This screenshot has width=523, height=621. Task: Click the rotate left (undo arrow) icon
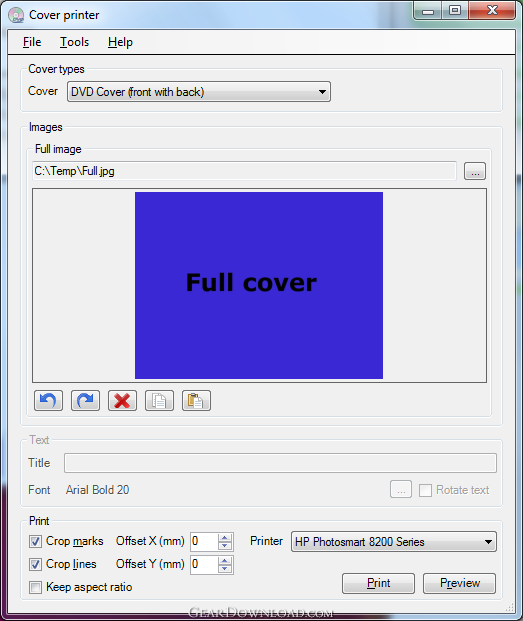(48, 400)
